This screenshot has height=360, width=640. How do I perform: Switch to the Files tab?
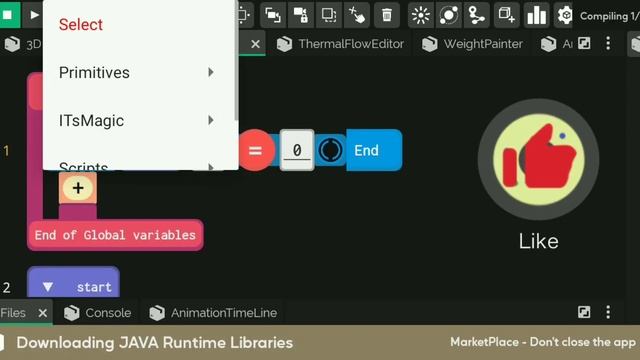coord(13,313)
